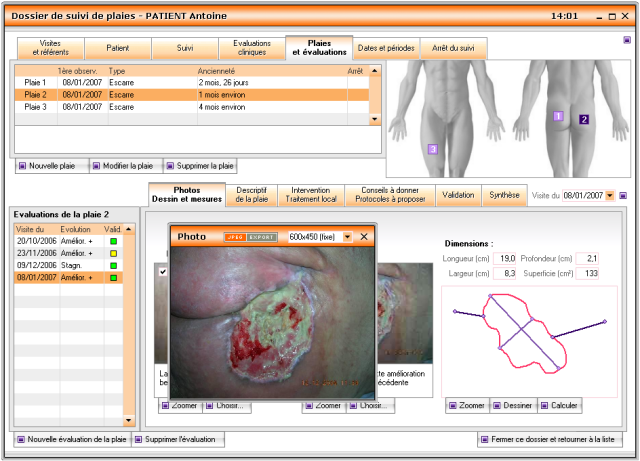640x461 pixels.
Task: Open the Visites et référents tab
Action: tap(51, 48)
